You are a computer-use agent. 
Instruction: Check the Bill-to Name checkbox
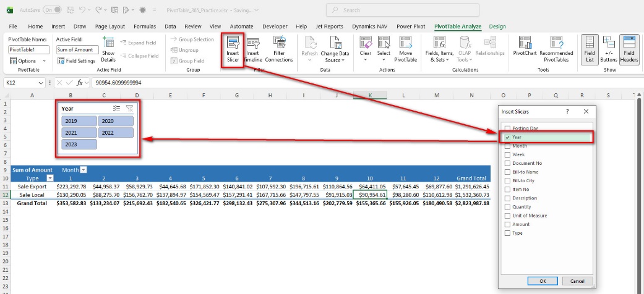(x=508, y=172)
